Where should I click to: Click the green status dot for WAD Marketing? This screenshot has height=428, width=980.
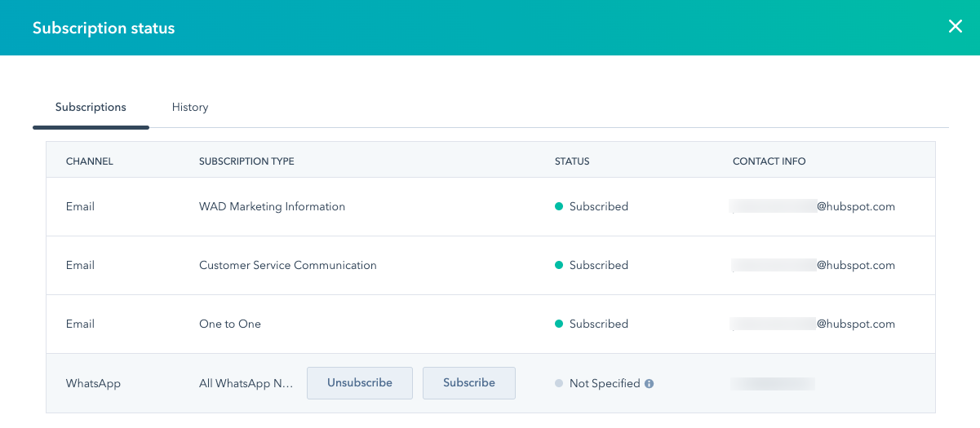(559, 207)
